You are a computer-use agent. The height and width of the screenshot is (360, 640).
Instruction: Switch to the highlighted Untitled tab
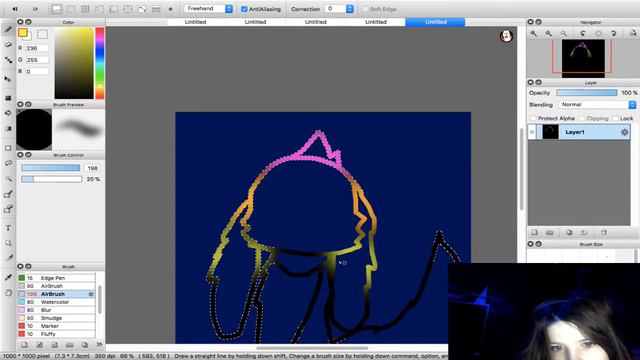(435, 22)
